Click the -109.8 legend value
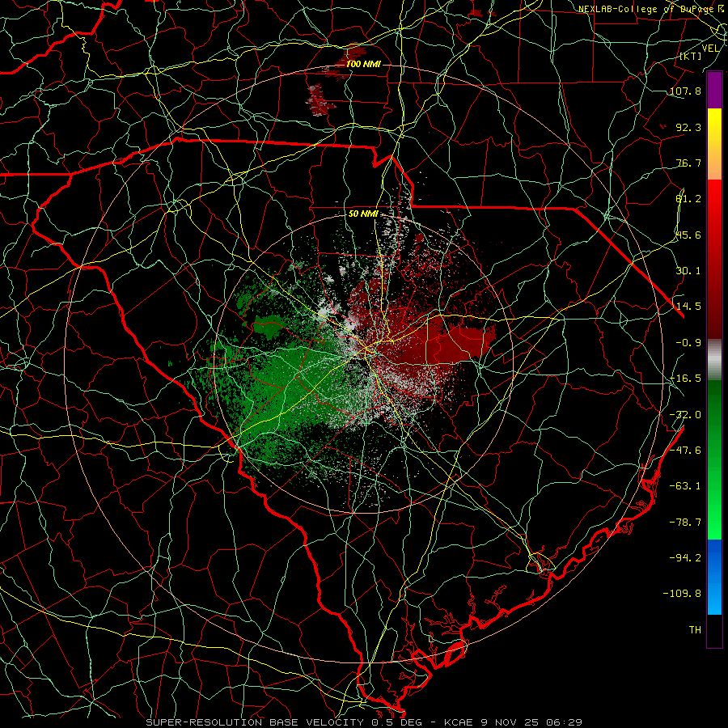The width and height of the screenshot is (728, 728). coord(682,594)
